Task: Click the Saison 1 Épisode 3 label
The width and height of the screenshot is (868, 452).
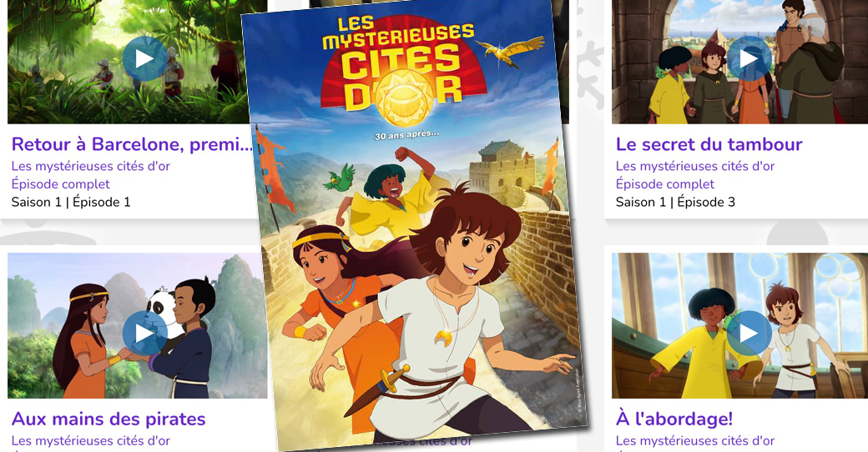Action: [x=675, y=202]
